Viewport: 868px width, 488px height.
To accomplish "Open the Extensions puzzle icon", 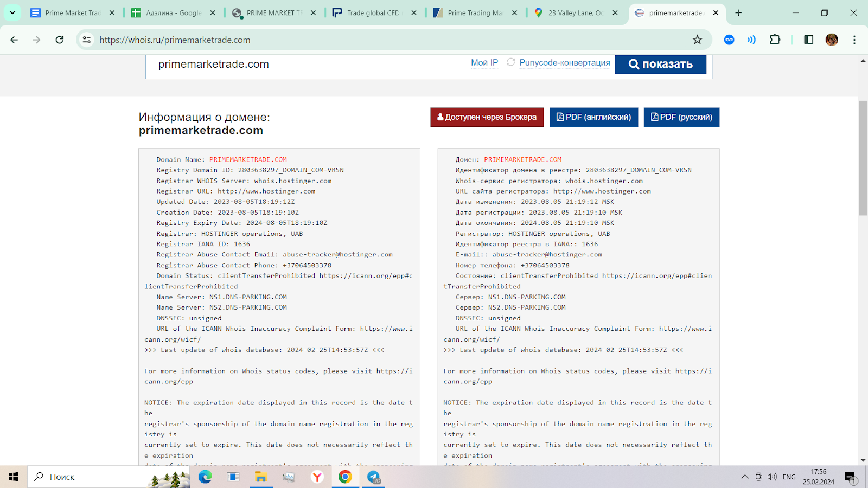I will coord(775,40).
